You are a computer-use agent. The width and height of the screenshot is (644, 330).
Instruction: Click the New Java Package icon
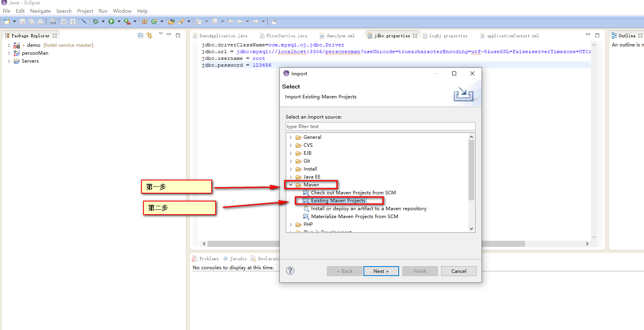[x=145, y=21]
